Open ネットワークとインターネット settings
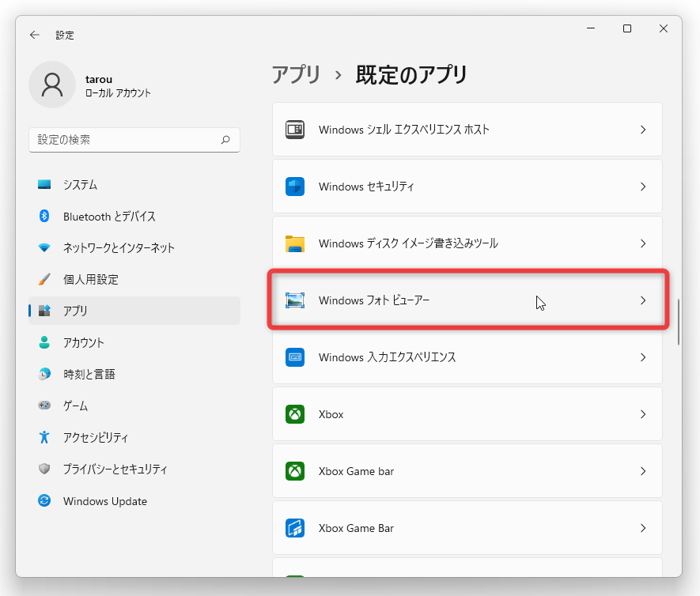700x596 pixels. click(x=134, y=247)
